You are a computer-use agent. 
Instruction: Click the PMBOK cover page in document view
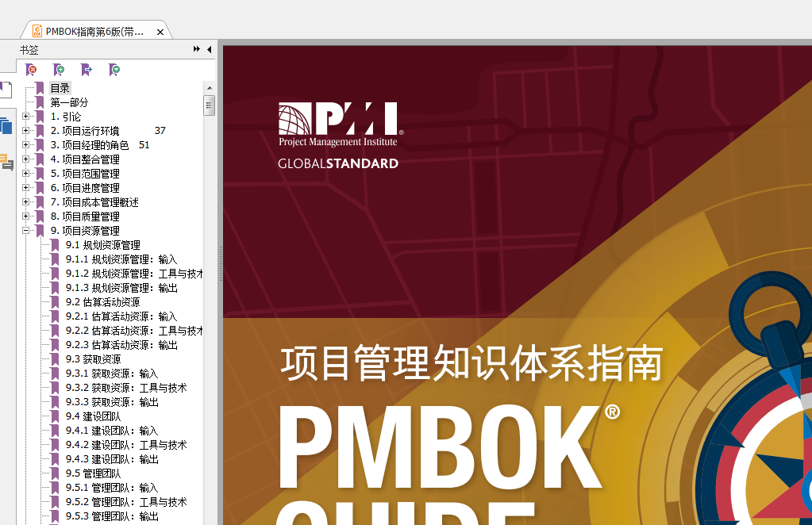click(518, 285)
